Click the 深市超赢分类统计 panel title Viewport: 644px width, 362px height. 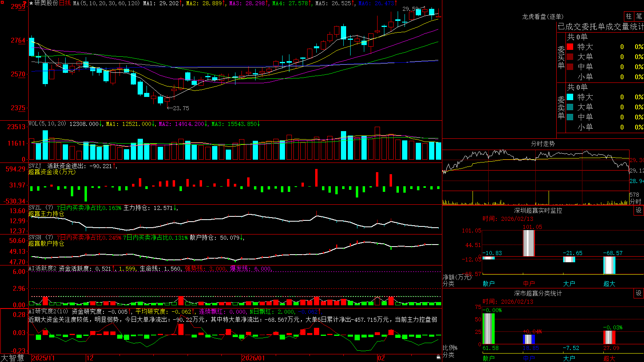coord(538,293)
